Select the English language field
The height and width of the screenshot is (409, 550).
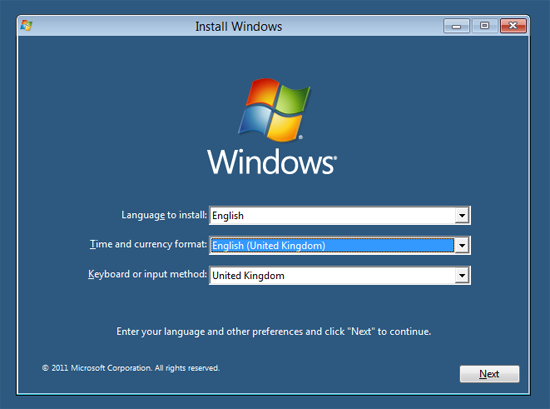[x=340, y=215]
